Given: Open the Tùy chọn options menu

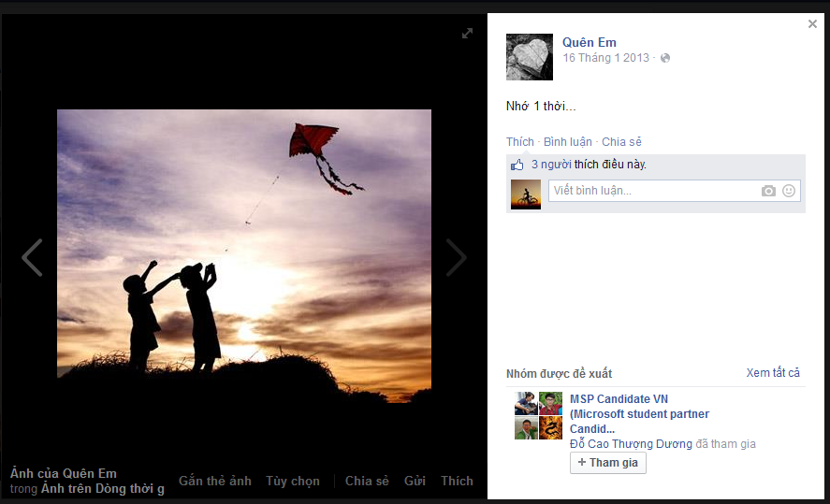Looking at the screenshot, I should click(292, 481).
